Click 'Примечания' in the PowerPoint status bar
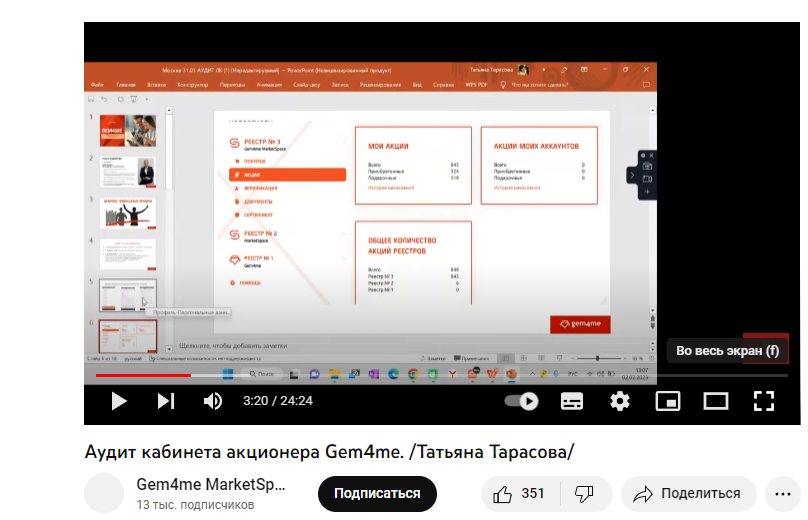Screen dimensions: 808x520 point(472,358)
